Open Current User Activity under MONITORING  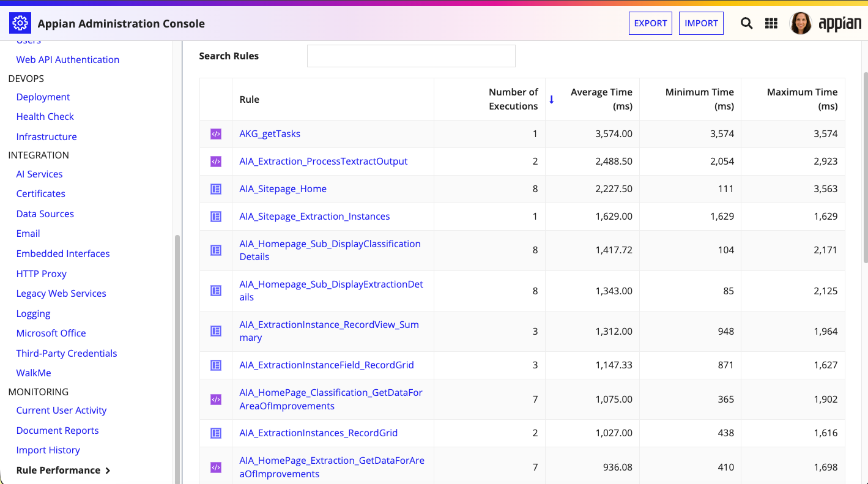(x=61, y=411)
